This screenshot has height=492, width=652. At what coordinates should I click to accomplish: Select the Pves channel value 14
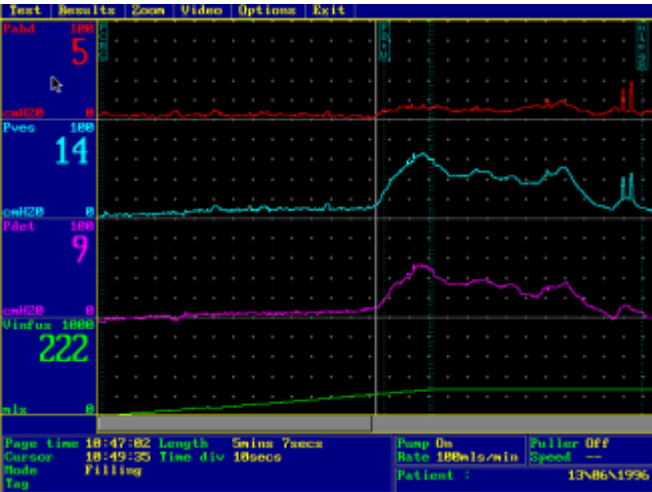tap(70, 152)
